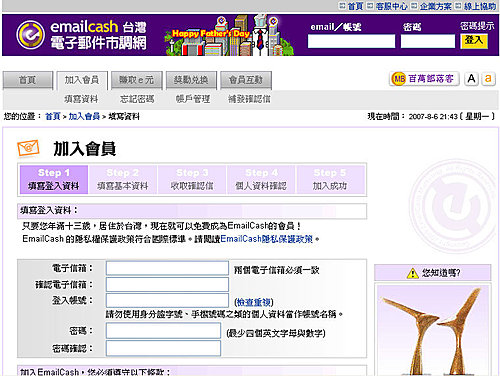500x376 pixels.
Task: Click the emailcash logo icon
Action: tap(30, 35)
